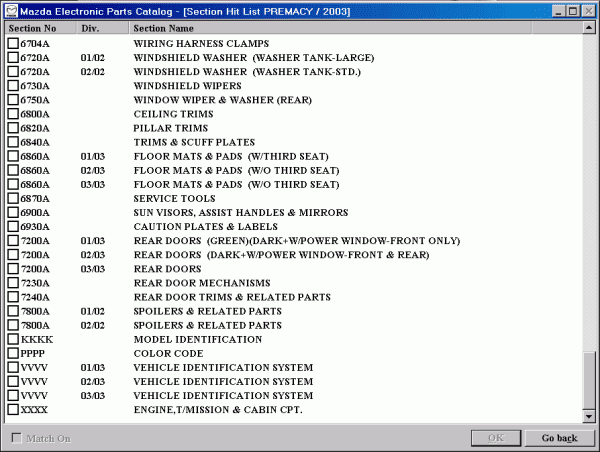This screenshot has height=452, width=600.
Task: Select MODEL IDENTIFICATION section name
Action: coord(198,339)
